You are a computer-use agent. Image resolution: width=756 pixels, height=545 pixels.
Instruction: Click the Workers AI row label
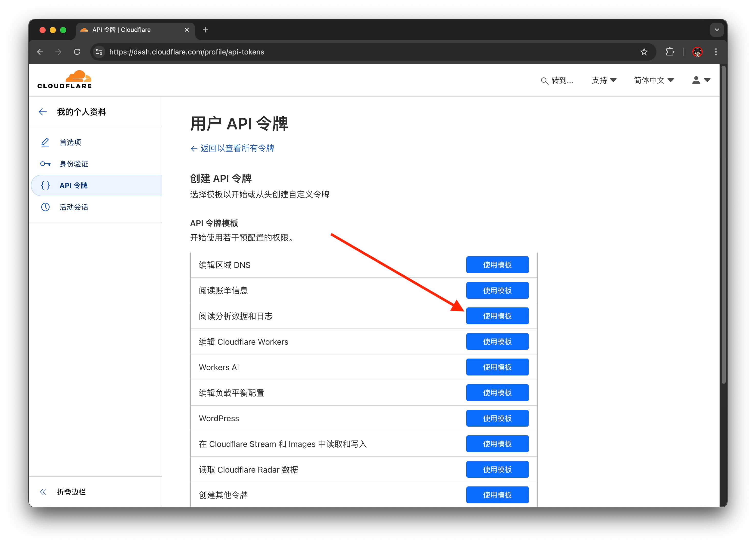click(x=219, y=367)
